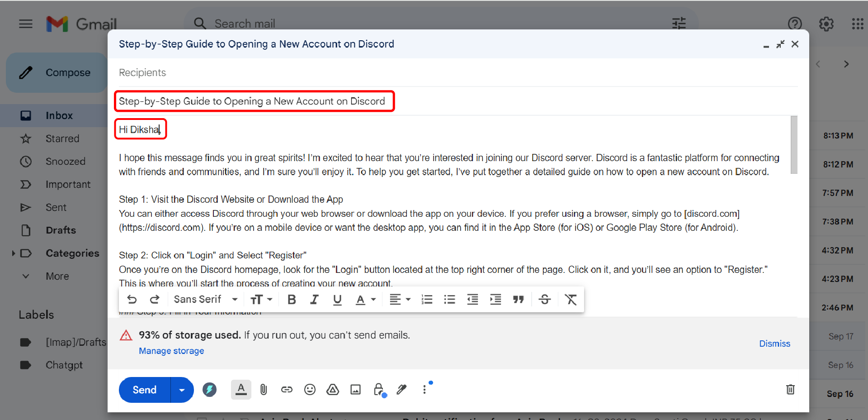Open the email received at 8:13 PM
This screenshot has width=868, height=420.
[x=838, y=136]
